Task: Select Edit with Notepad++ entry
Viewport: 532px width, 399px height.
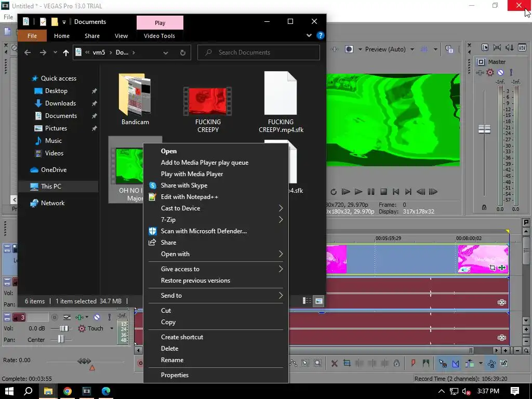Action: pyautogui.click(x=216, y=197)
